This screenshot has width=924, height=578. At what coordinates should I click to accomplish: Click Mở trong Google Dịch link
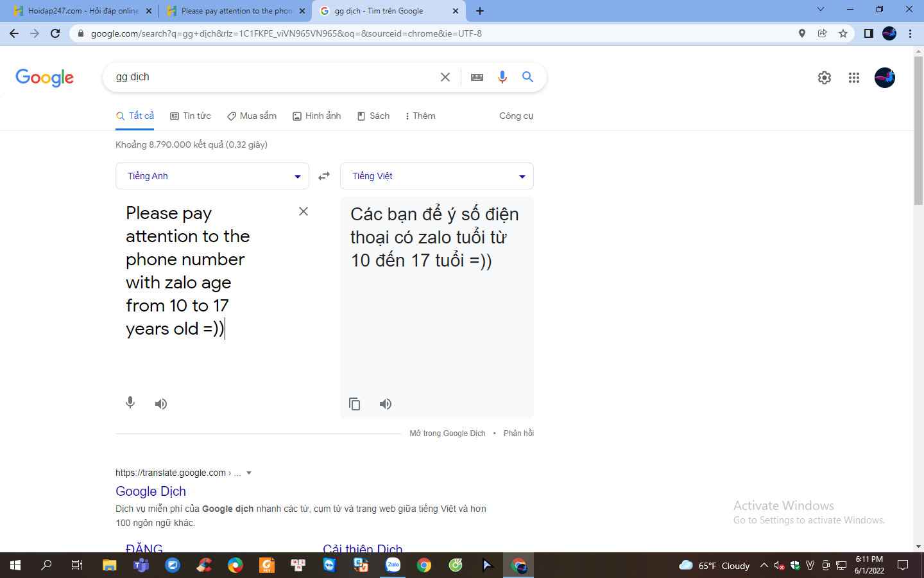tap(447, 433)
